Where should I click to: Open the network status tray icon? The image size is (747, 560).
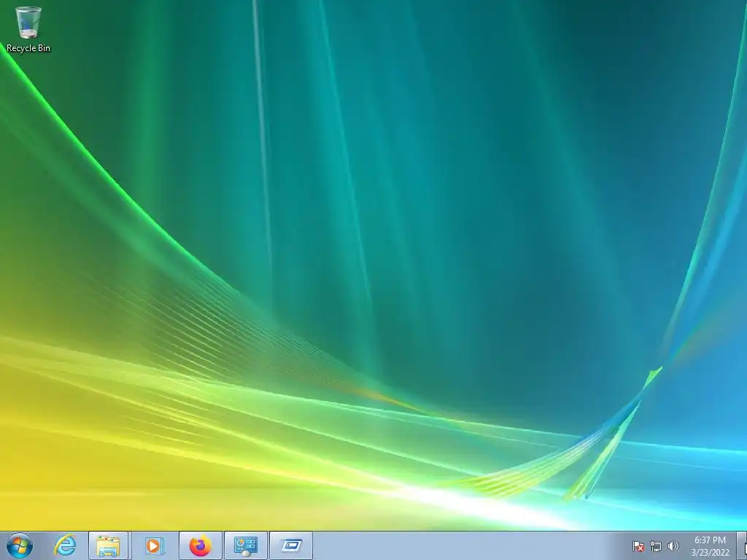coord(656,546)
